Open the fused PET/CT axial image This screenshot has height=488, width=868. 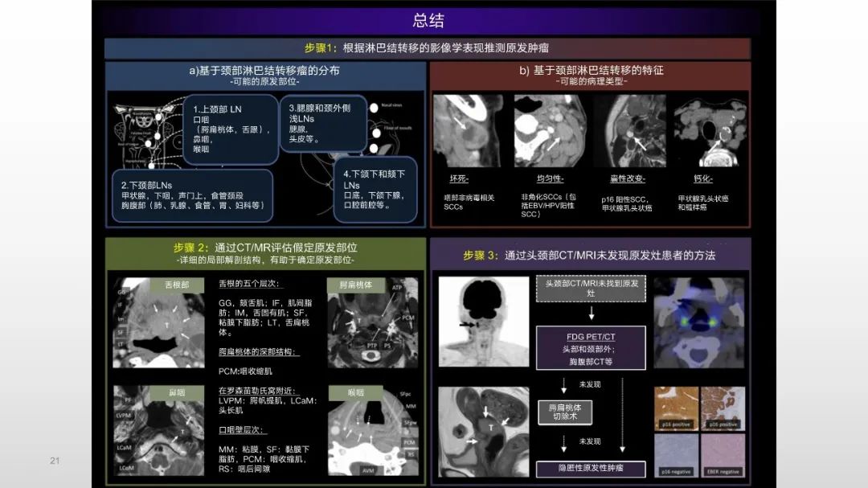[699, 323]
